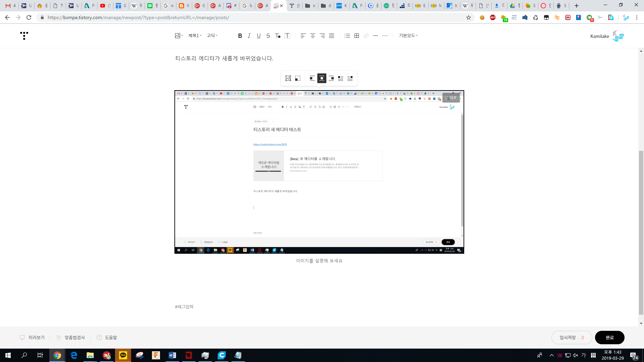This screenshot has height=362, width=644.
Task: Set image to center alignment
Action: coord(322,78)
